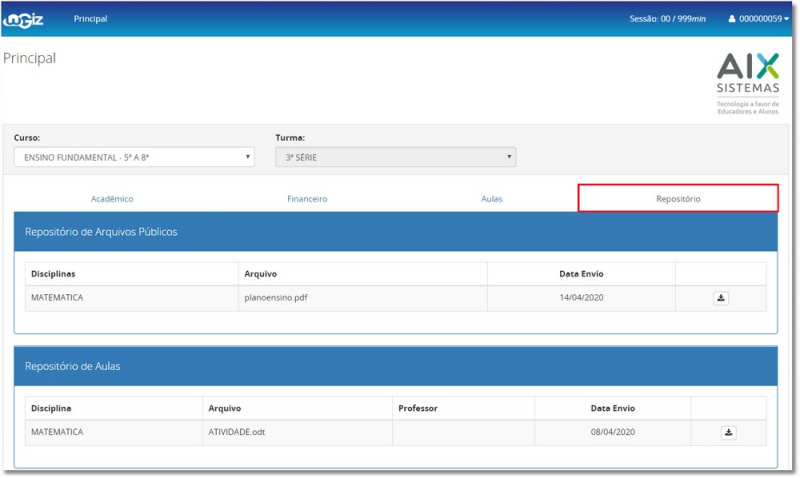
Task: Open the user menu 000000059
Action: 758,19
